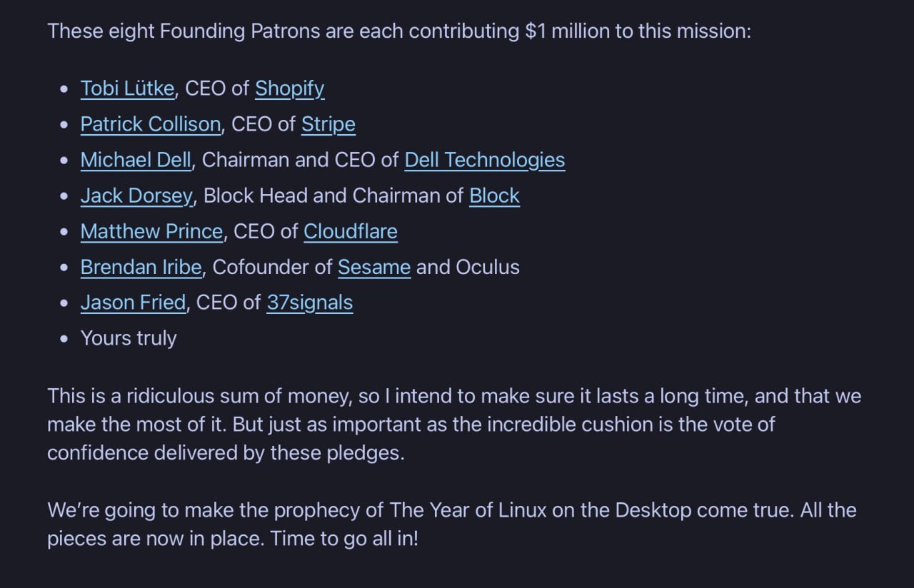Viewport: 914px width, 588px height.
Task: Open Patrick Collison's profile link
Action: click(x=151, y=124)
